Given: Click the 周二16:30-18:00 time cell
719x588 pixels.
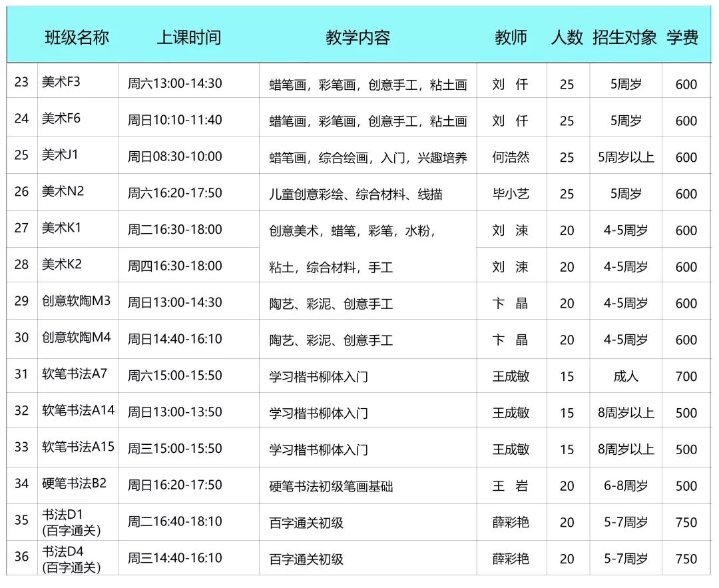Looking at the screenshot, I should coord(175,230).
